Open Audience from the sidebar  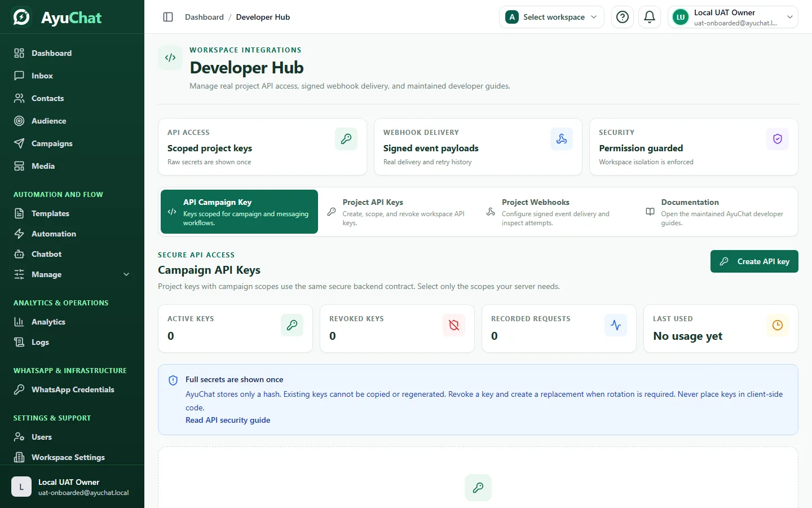[x=72, y=121]
